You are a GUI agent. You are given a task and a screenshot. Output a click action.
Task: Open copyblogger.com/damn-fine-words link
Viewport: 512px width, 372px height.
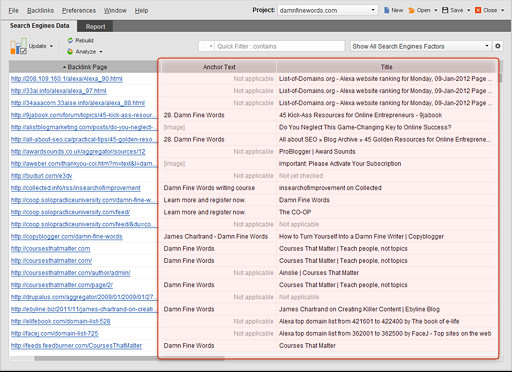tap(67, 236)
